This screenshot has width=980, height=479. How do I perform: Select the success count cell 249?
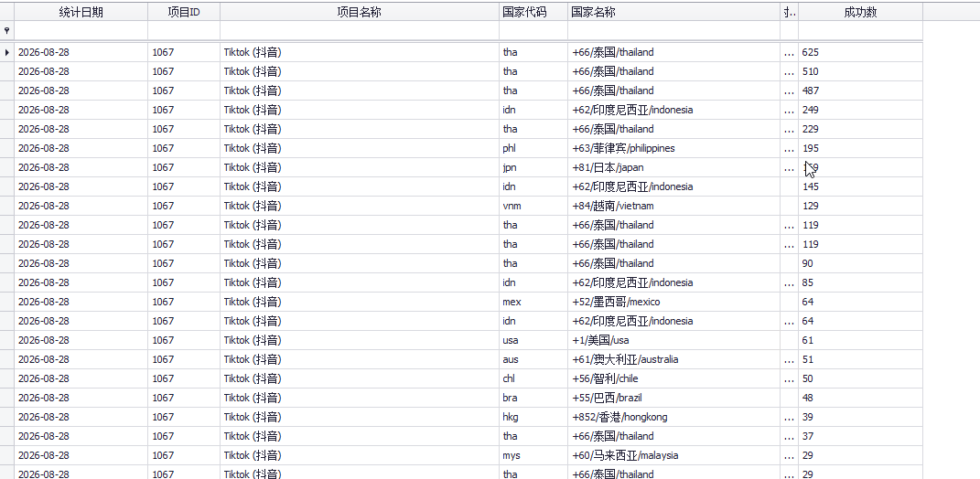pyautogui.click(x=861, y=110)
